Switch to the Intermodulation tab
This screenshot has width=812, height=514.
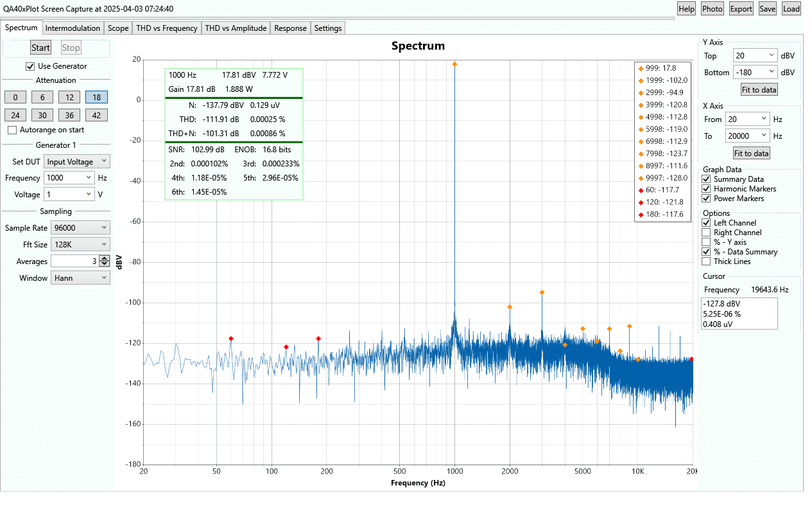[73, 28]
